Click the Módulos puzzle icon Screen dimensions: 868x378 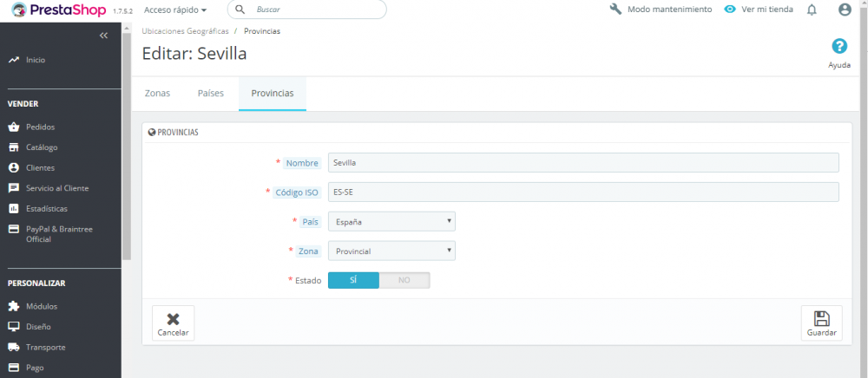coord(14,307)
